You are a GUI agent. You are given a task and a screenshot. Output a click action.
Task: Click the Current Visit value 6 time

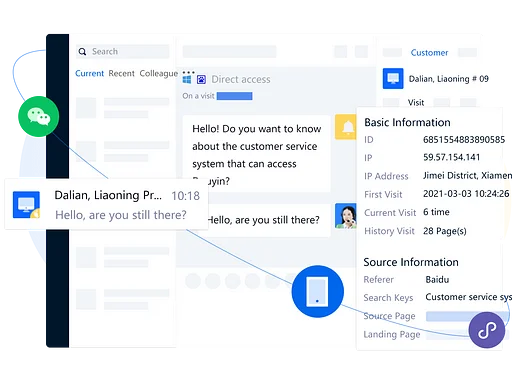point(436,212)
